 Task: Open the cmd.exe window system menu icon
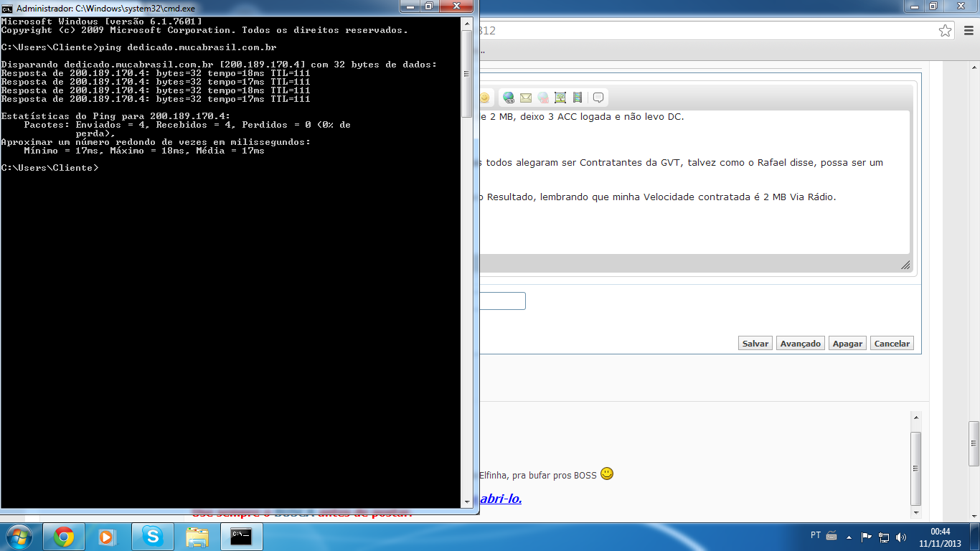(7, 8)
